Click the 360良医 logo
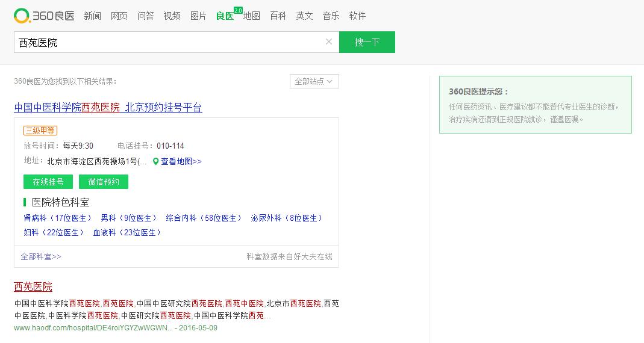Screen dimensions: 644x343 point(44,16)
